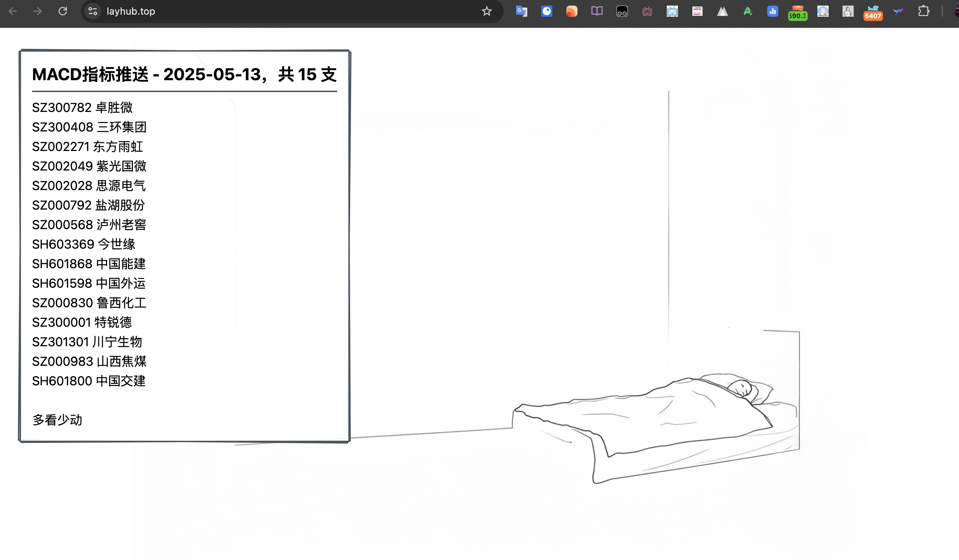Go back to the previous page

(x=13, y=12)
